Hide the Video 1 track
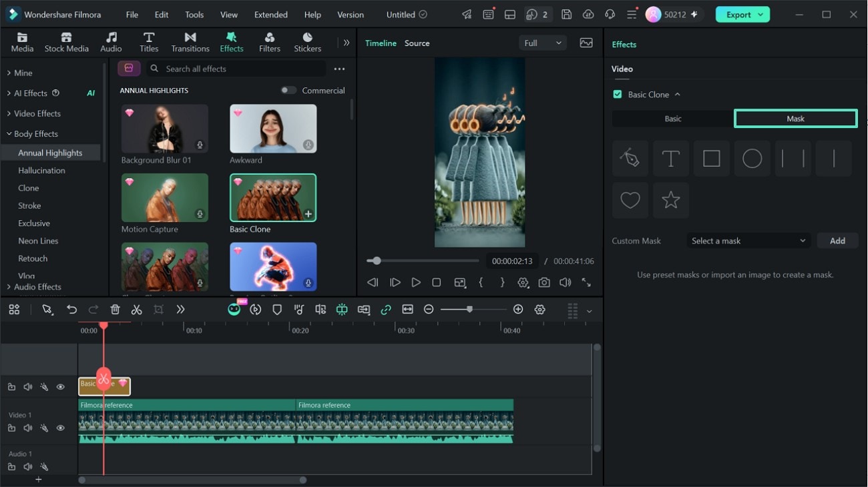 click(x=60, y=428)
